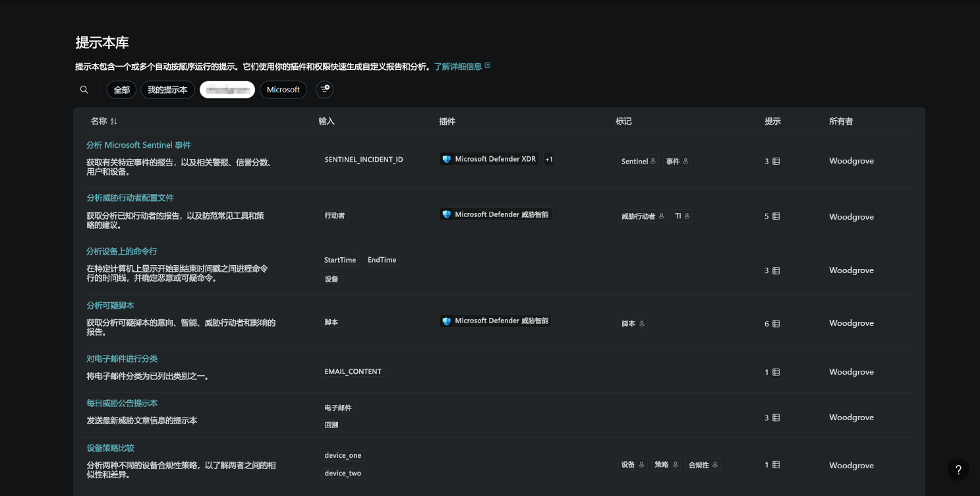
Task: Click the 合规性 tag
Action: click(x=703, y=465)
